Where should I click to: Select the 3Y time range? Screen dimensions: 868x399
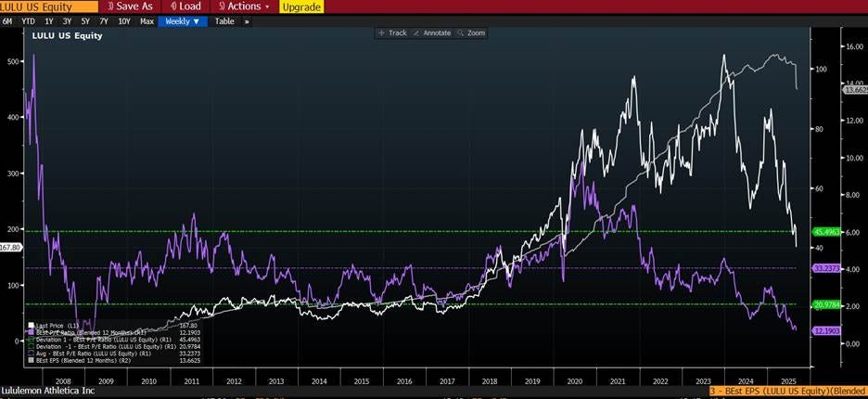[x=67, y=21]
